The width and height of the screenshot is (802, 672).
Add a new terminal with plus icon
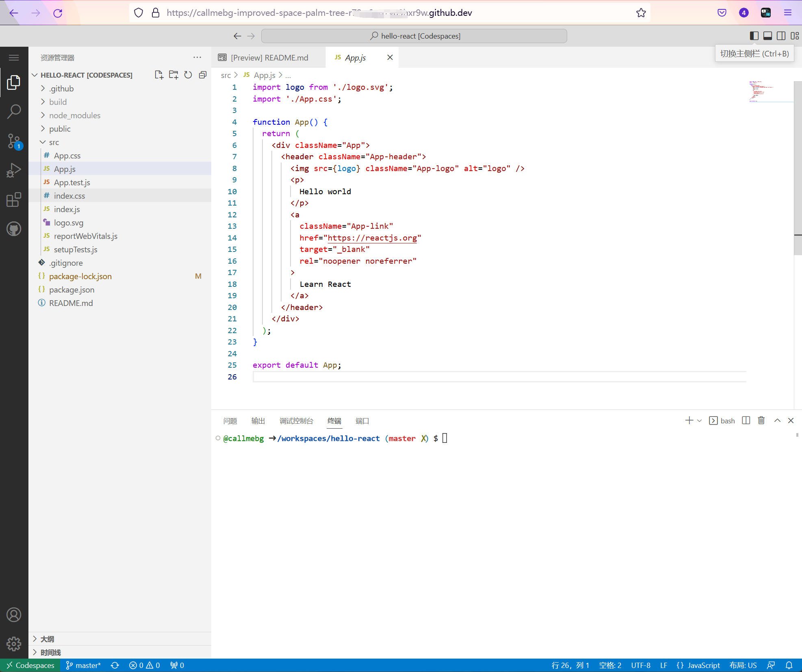click(689, 421)
